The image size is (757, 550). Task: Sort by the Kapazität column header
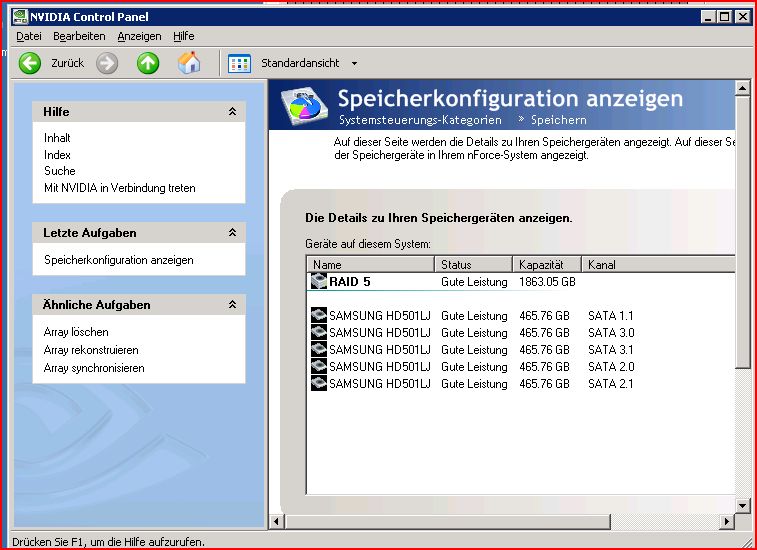point(547,265)
